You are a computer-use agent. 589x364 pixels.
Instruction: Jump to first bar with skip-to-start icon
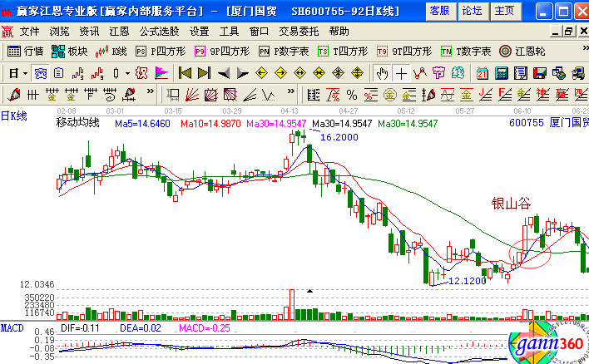pyautogui.click(x=186, y=72)
